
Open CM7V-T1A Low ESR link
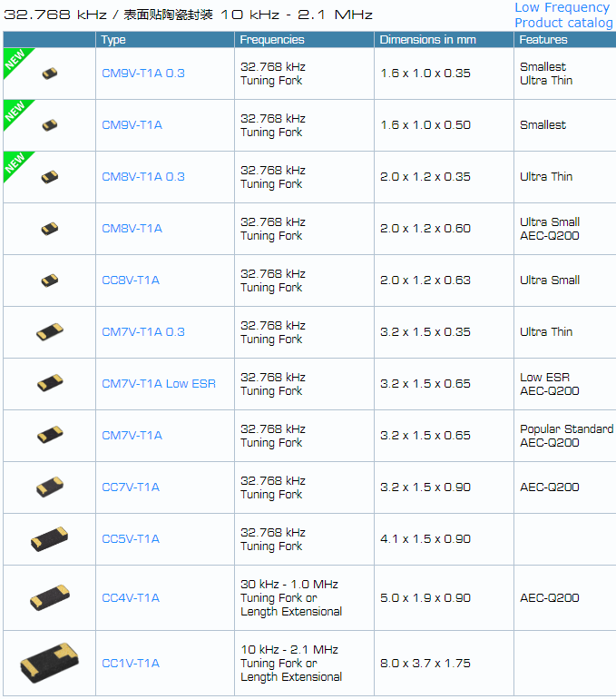coord(158,384)
